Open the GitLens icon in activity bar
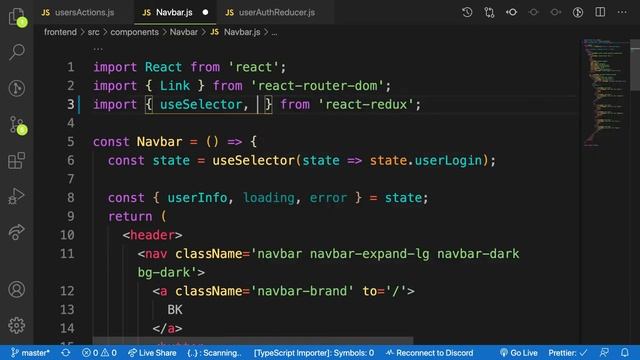640x360 pixels. [x=17, y=88]
